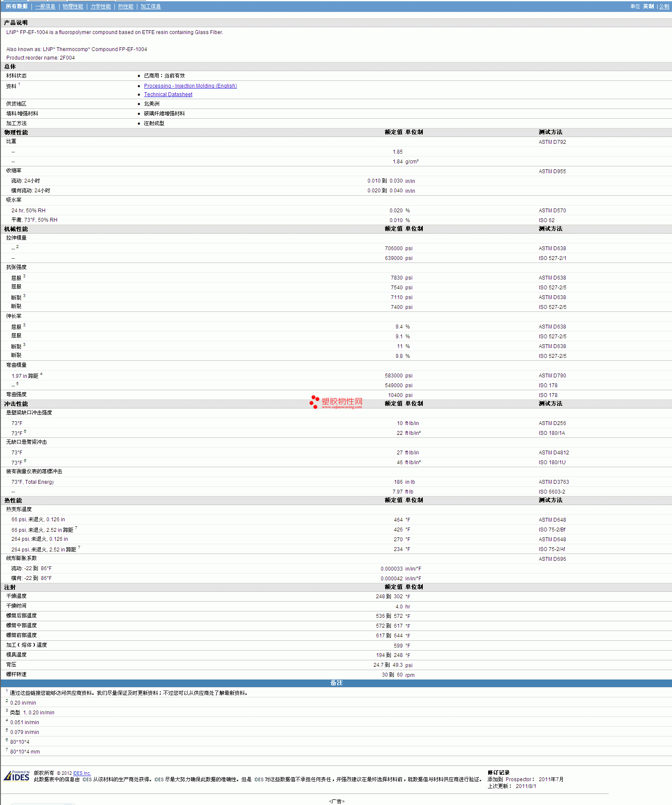This screenshot has width=672, height=805.
Task: Select the ASTM D3763 test method
Action: (x=554, y=482)
